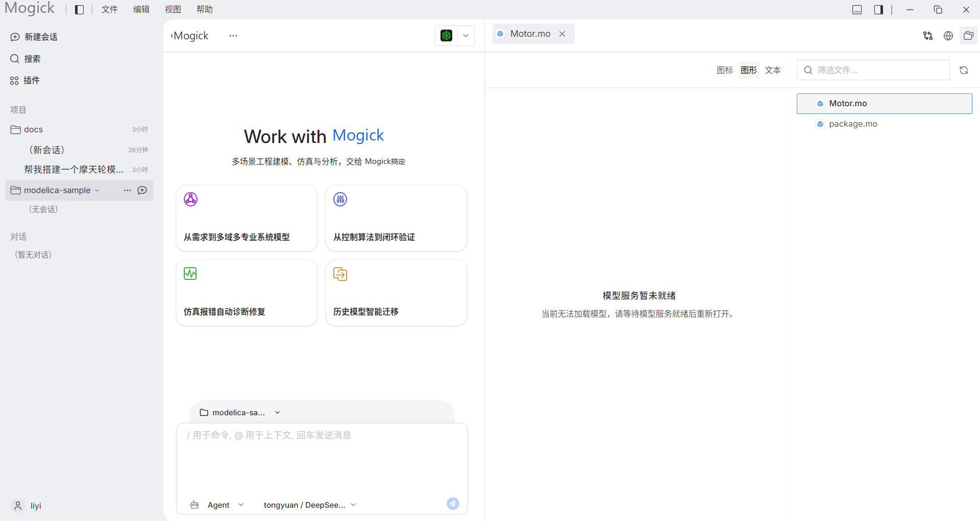The image size is (980, 521).
Task: Switch to 图标 view mode
Action: tap(725, 70)
